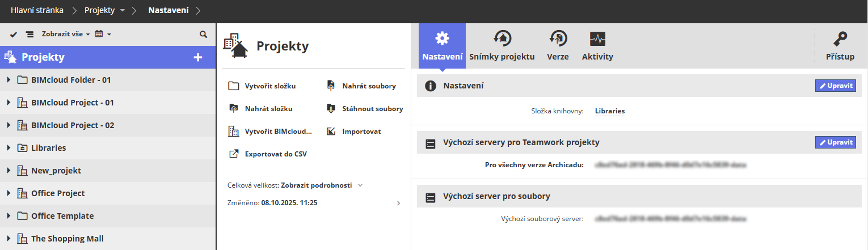This screenshot has height=250, width=868.
Task: Expand The Shopping Mall project
Action: pyautogui.click(x=9, y=239)
